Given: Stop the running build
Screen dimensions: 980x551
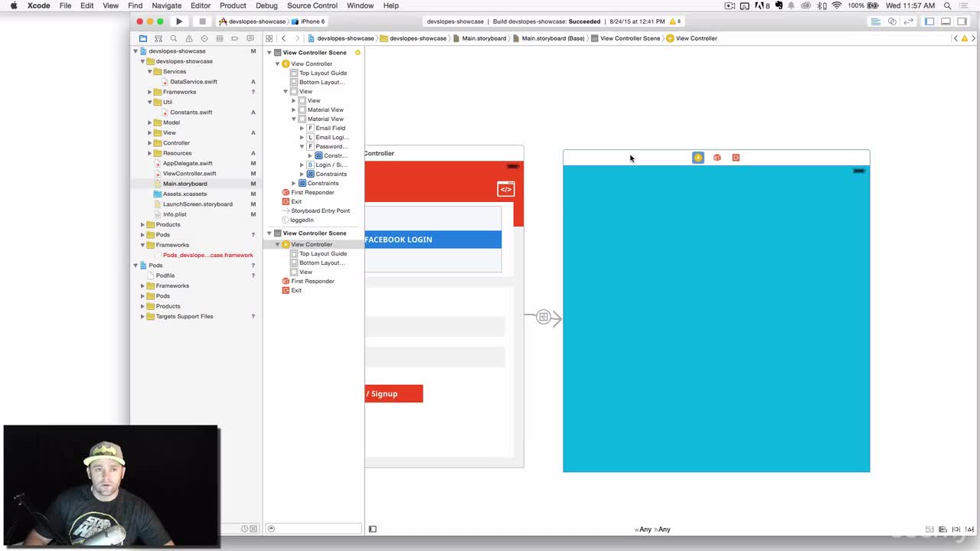Looking at the screenshot, I should click(x=202, y=21).
